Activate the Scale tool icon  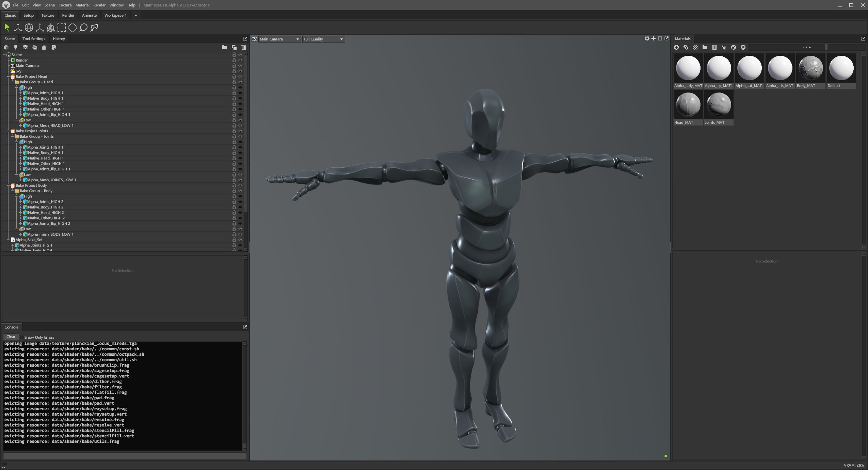click(40, 28)
